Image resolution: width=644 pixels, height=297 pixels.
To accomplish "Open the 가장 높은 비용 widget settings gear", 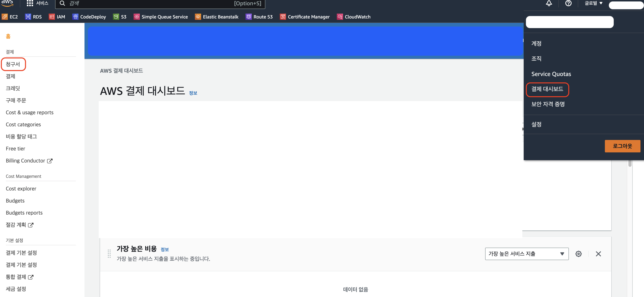I will pyautogui.click(x=578, y=254).
